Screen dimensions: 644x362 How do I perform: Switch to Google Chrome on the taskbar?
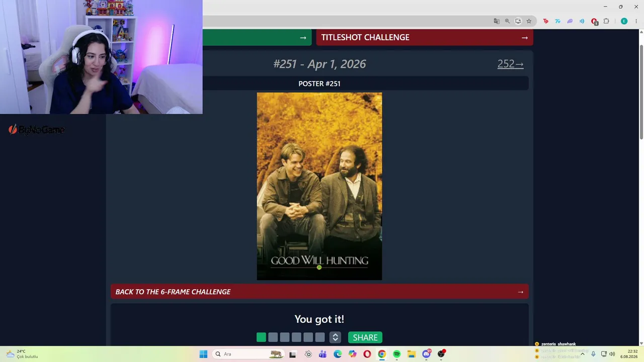click(382, 354)
